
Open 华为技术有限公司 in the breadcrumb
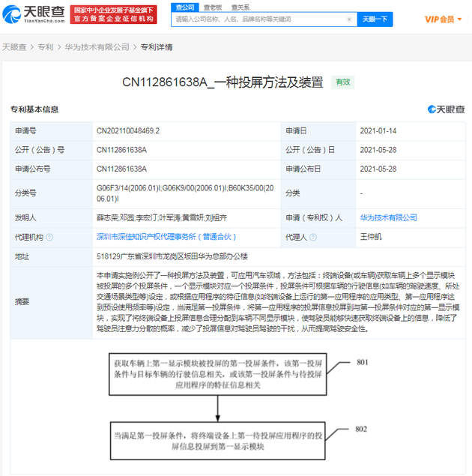coord(96,46)
